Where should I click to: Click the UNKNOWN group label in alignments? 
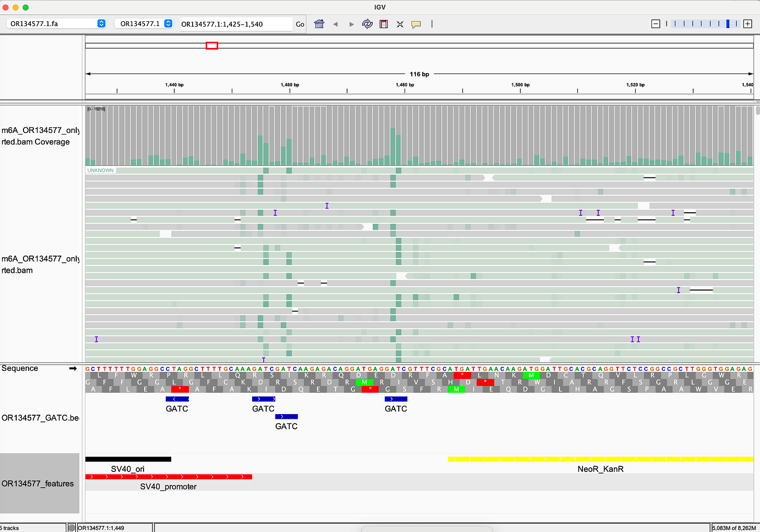pos(100,170)
